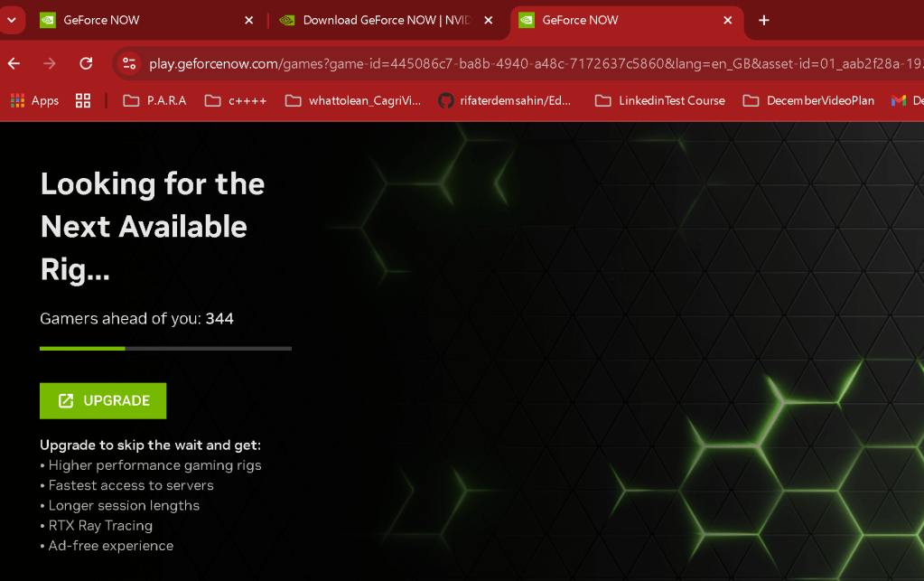Click NVIDIA favicon on first tab
924x581 pixels.
click(x=48, y=20)
